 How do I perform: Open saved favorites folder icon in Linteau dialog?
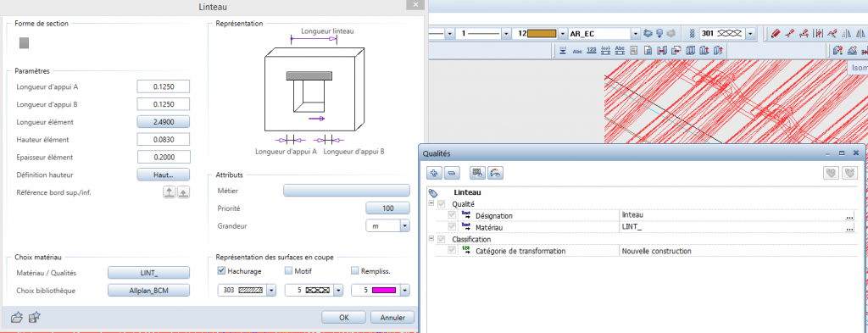click(17, 318)
